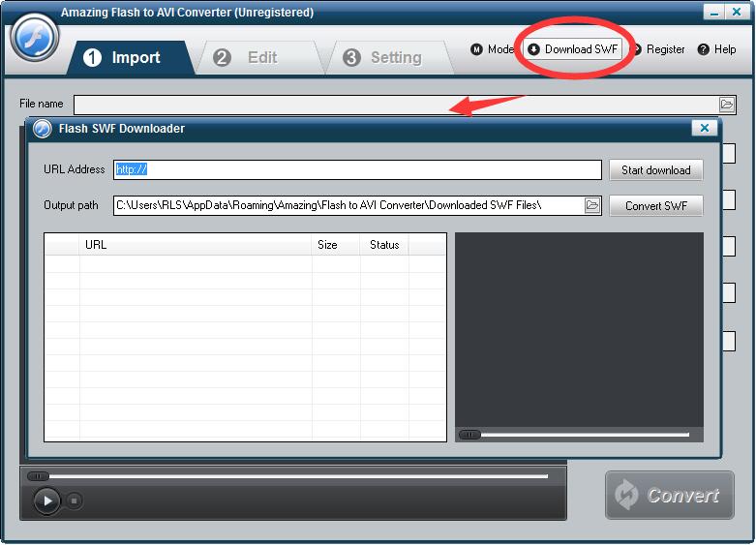
Task: Click the Output path text field
Action: click(347, 205)
